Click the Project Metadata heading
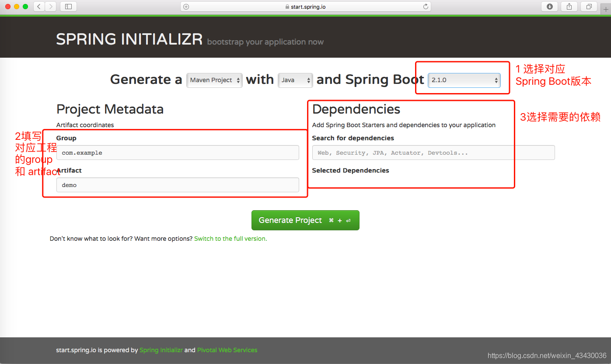611x364 pixels. 110,109
